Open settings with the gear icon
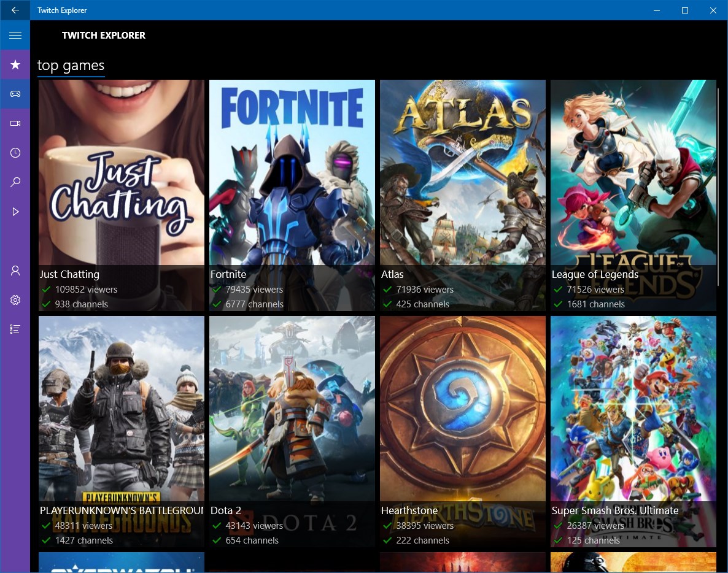Screen dimensions: 728x573 click(x=15, y=300)
